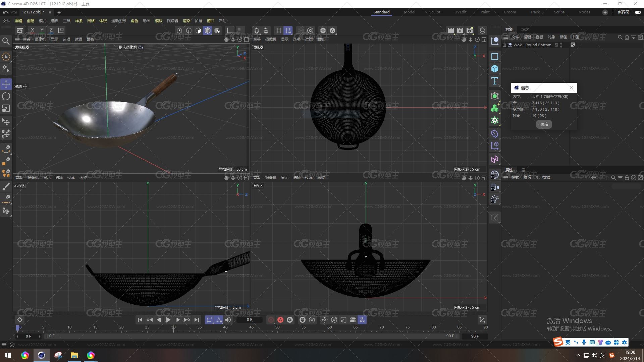644x362 pixels.
Task: Click the current frame 0 F field
Action: [249, 320]
